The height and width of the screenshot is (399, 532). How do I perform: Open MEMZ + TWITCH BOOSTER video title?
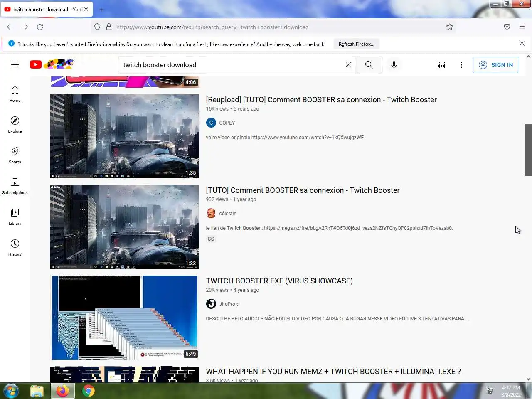point(333,372)
